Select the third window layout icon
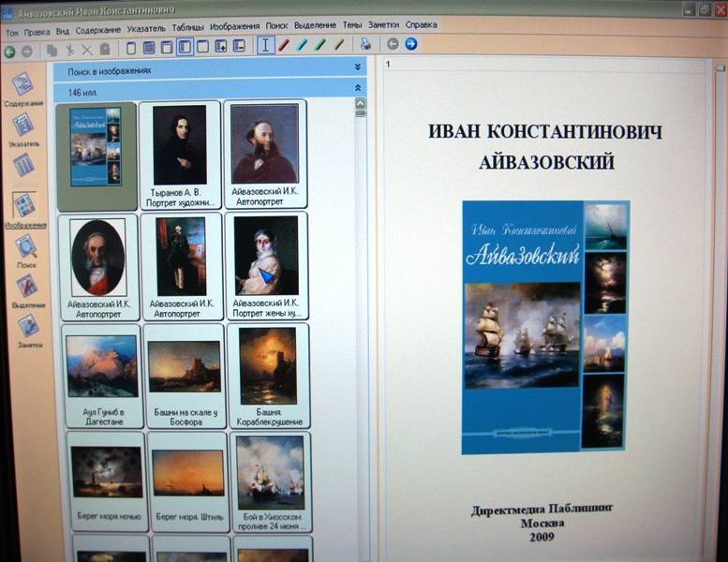Image resolution: width=728 pixels, height=562 pixels. click(167, 48)
